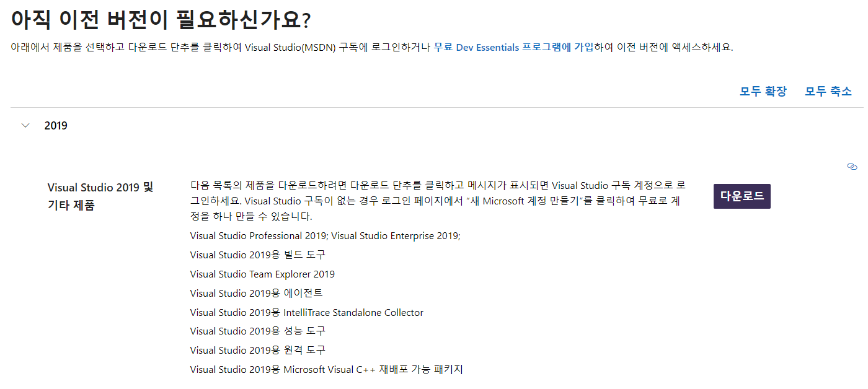868x389 pixels.
Task: Click 모두 확장 to expand all
Action: click(763, 92)
